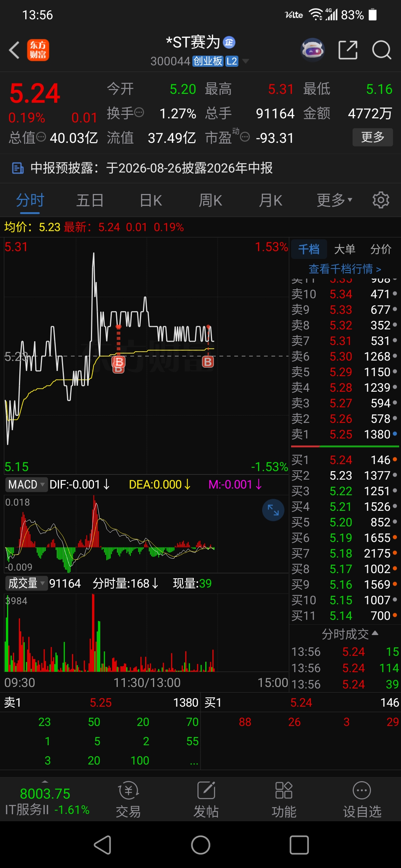Switch to 月K chart tab
This screenshot has height=868, width=401.
271,200
